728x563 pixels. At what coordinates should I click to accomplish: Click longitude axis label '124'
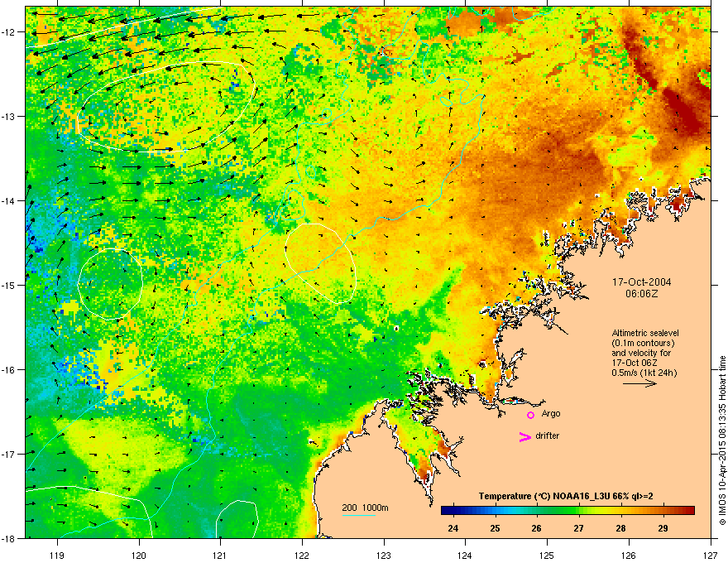[x=465, y=555]
